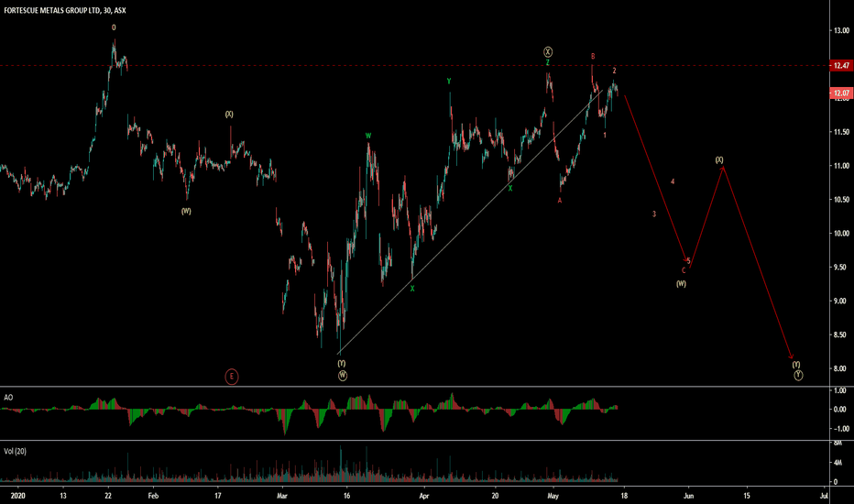
Task: Select the wave 5 label at projected low
Action: point(688,261)
